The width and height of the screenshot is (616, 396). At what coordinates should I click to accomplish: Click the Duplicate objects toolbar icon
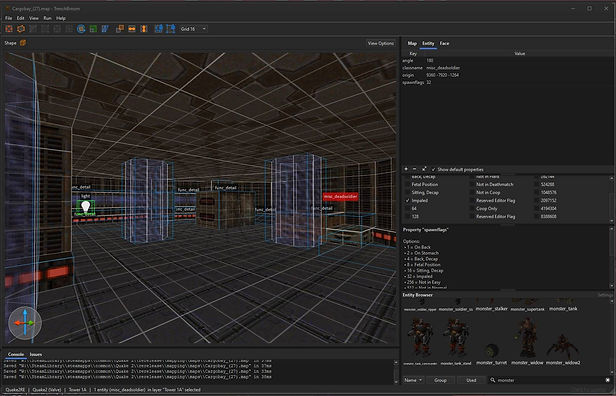[120, 29]
